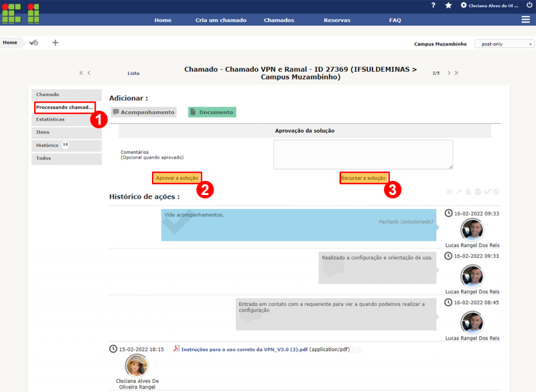
Task: Open the FAQ menu
Action: point(395,20)
